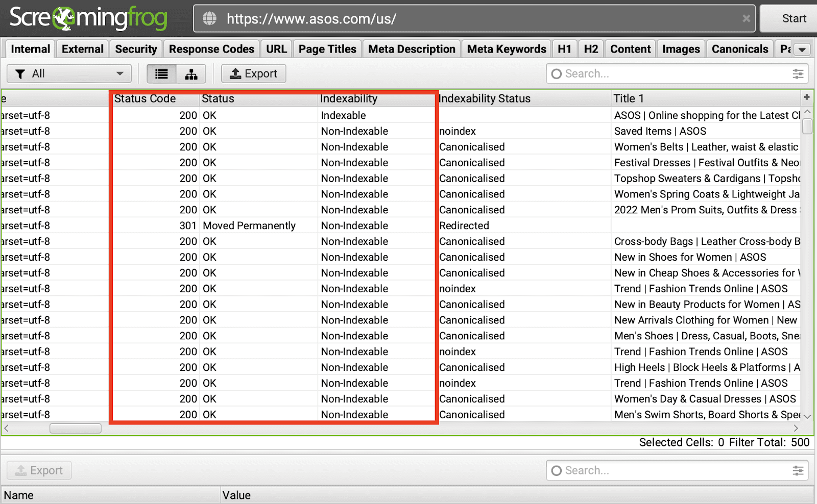
Task: Switch to list view icon
Action: pos(161,74)
